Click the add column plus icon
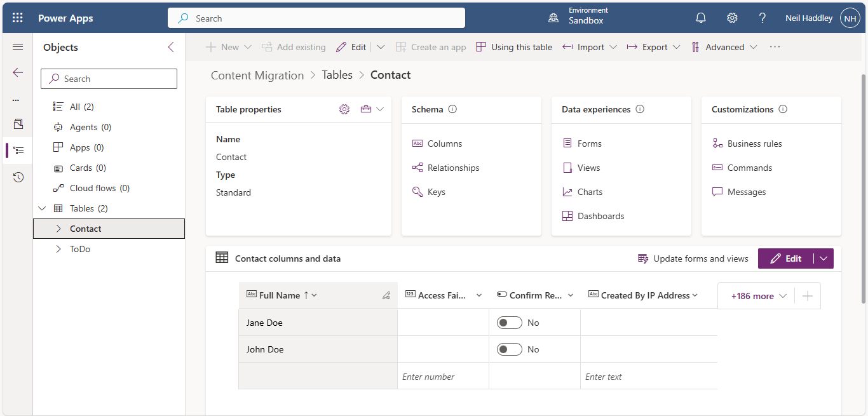868x416 pixels. click(x=808, y=296)
